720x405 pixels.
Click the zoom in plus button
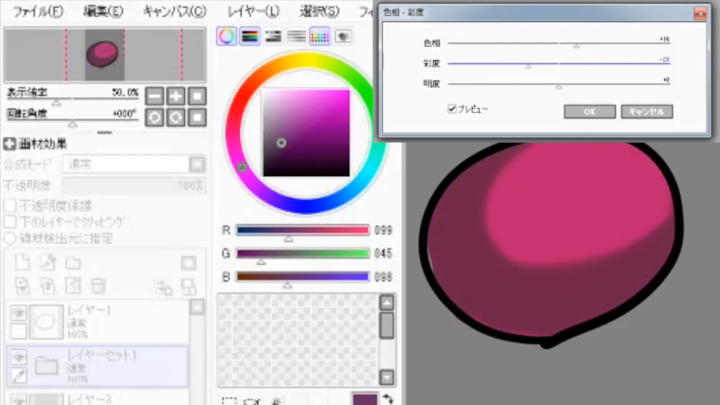(x=176, y=96)
